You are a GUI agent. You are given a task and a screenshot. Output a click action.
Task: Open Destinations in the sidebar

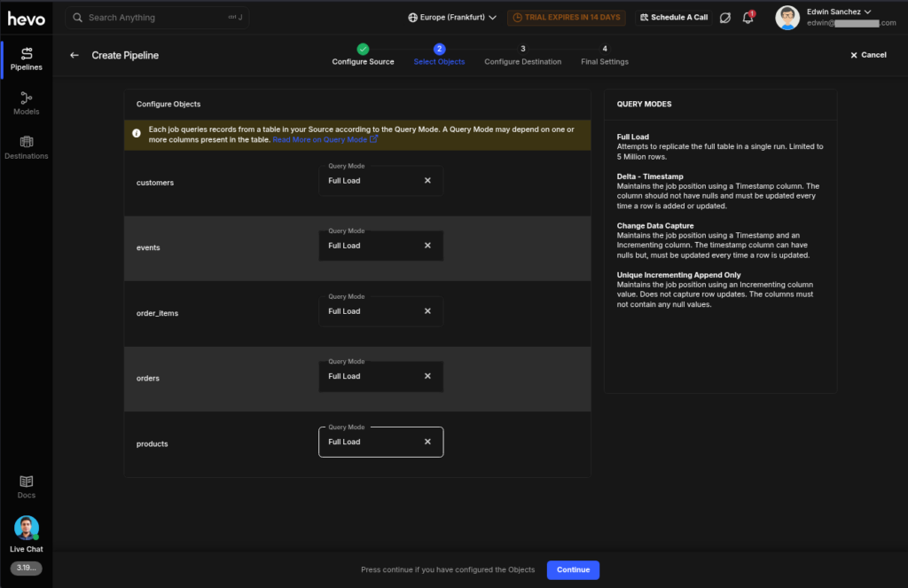[x=26, y=148]
